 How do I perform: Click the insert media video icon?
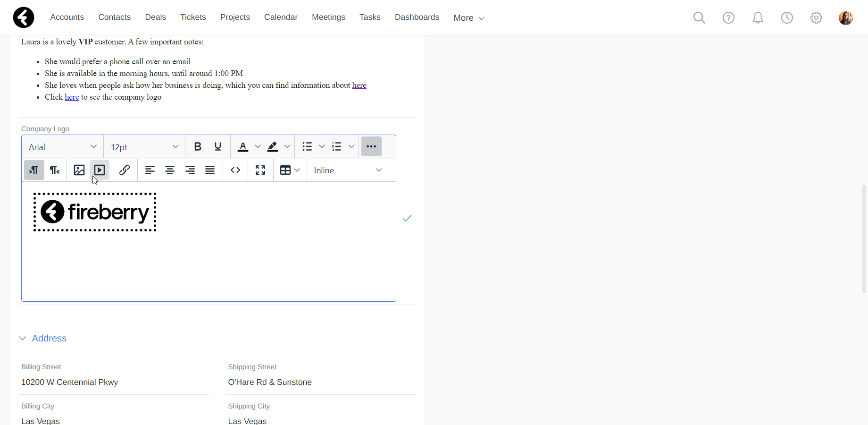pyautogui.click(x=100, y=170)
